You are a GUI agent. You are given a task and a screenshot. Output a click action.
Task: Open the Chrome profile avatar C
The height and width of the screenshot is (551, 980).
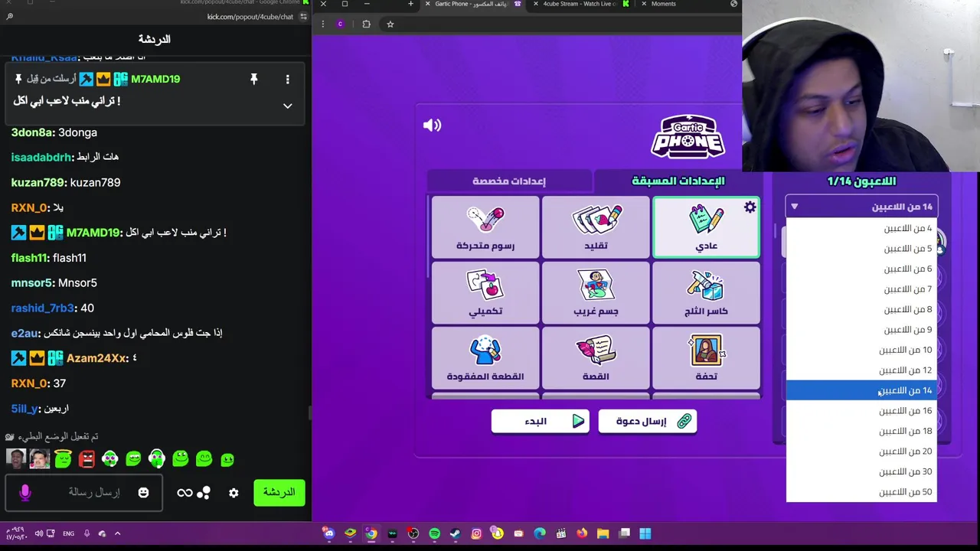click(x=340, y=24)
